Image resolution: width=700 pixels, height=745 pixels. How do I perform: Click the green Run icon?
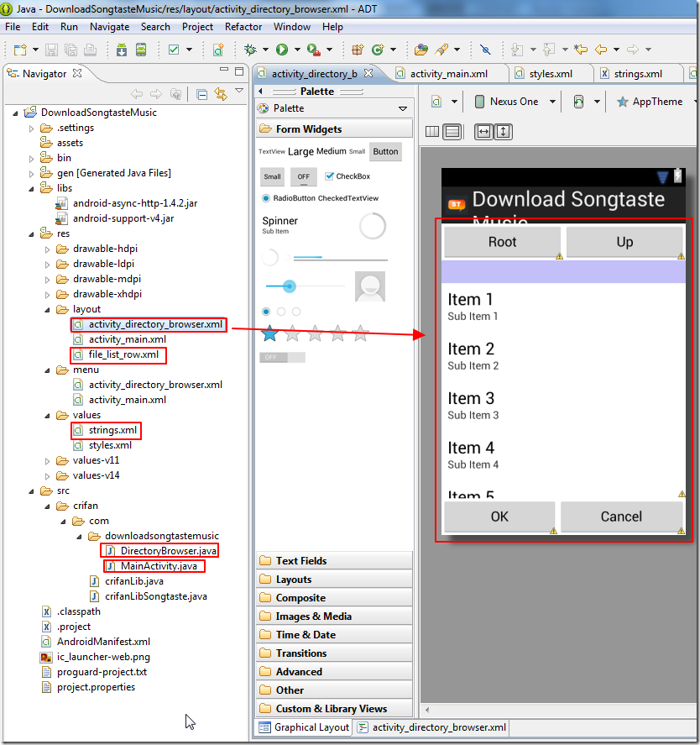click(x=282, y=50)
